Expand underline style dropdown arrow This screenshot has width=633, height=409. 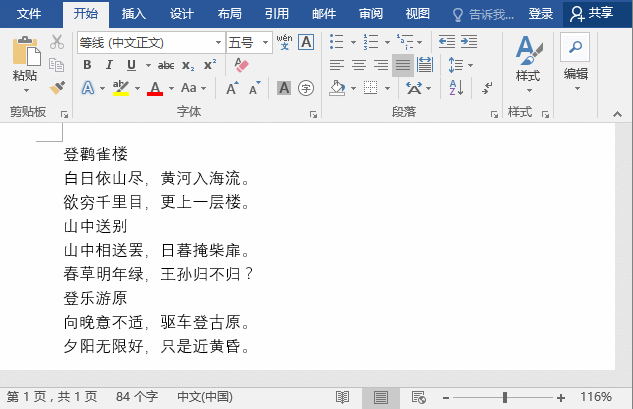[x=148, y=65]
